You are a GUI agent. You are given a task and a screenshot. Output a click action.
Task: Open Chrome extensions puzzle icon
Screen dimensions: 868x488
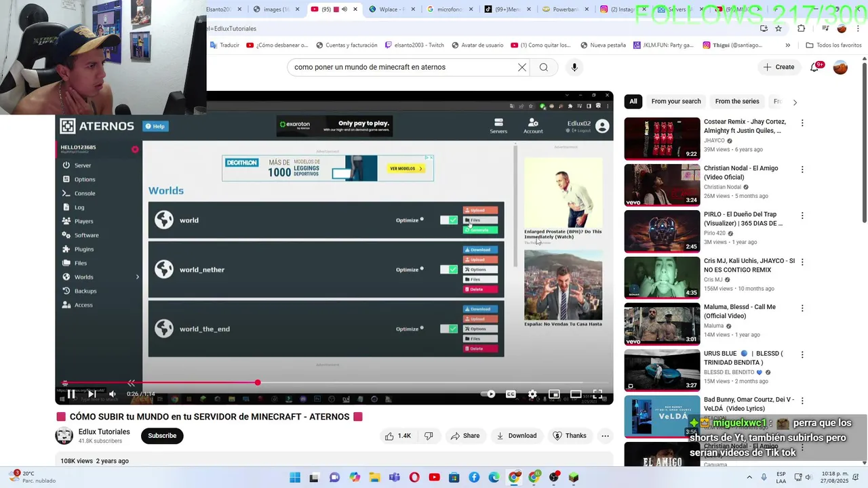pyautogui.click(x=802, y=28)
